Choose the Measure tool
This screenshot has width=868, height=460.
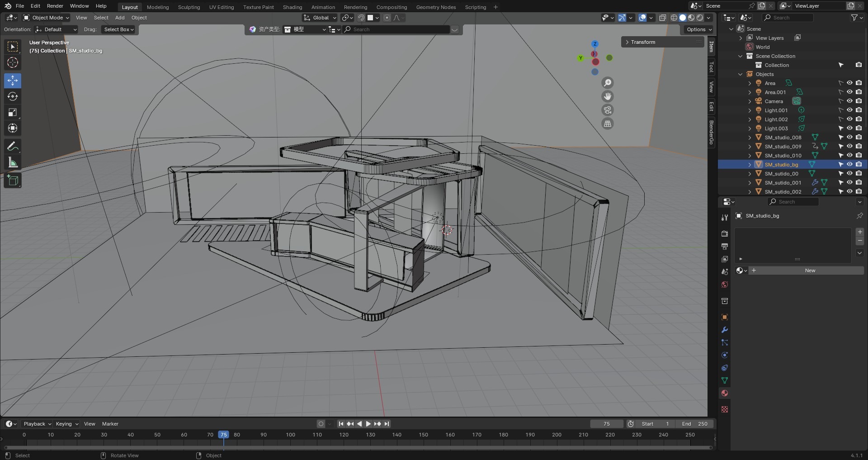(x=13, y=162)
